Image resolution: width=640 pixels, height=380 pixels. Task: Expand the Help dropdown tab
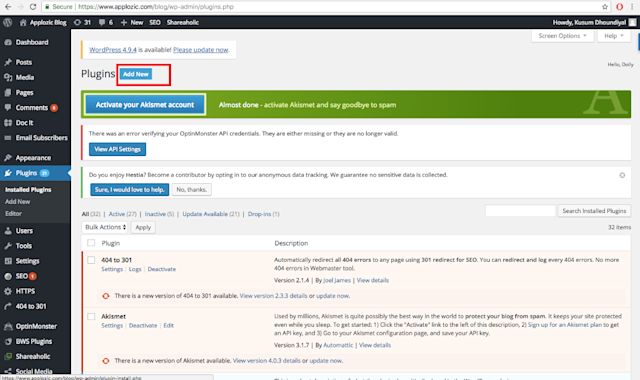click(614, 36)
